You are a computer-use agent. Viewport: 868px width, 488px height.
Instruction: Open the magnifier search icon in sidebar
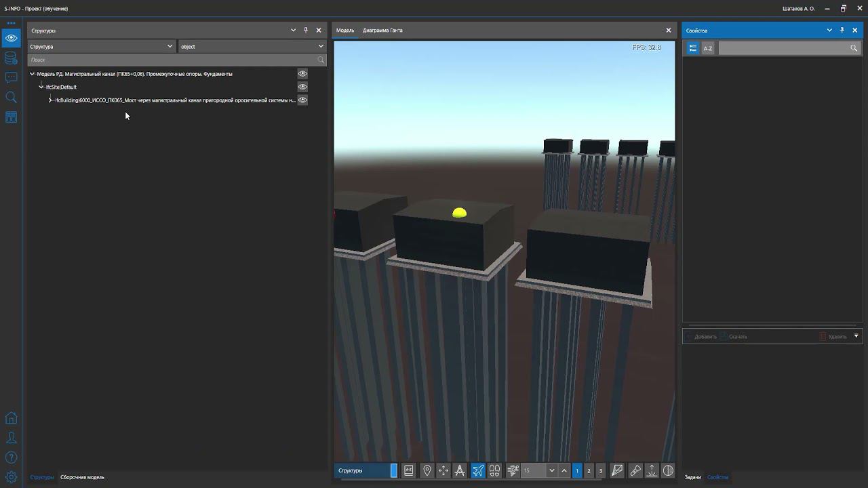coord(11,98)
